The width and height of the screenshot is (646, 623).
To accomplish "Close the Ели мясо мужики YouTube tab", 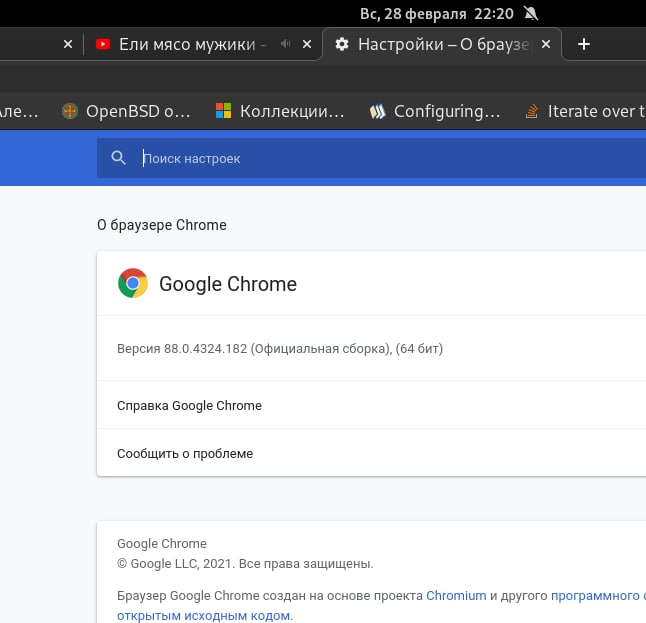I will 307,44.
